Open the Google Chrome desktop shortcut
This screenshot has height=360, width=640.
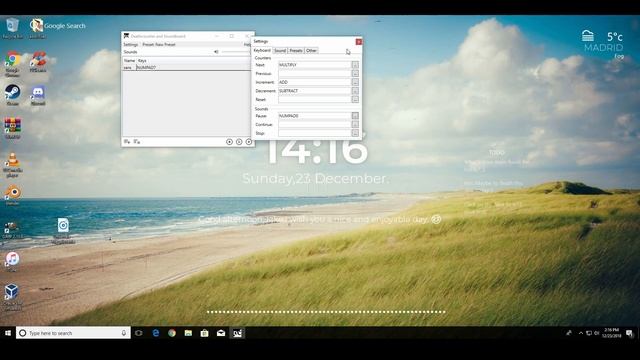[12, 64]
